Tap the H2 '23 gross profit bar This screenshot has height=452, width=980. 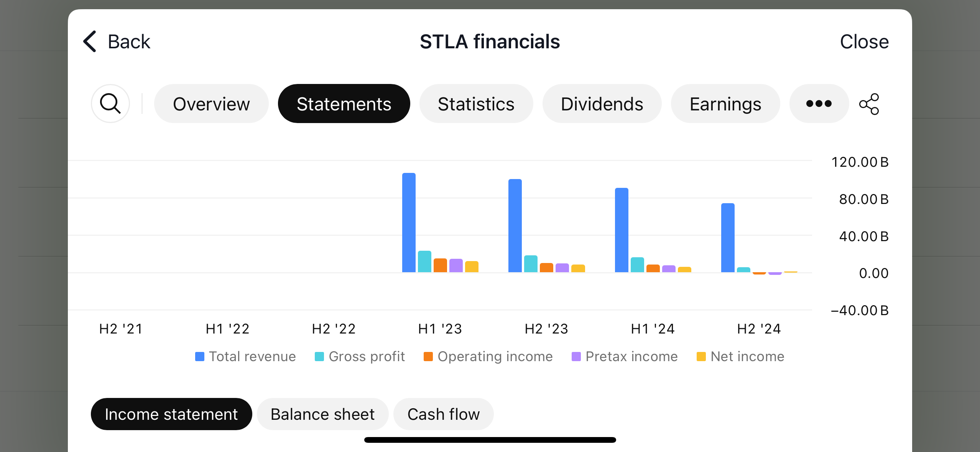[x=531, y=264]
